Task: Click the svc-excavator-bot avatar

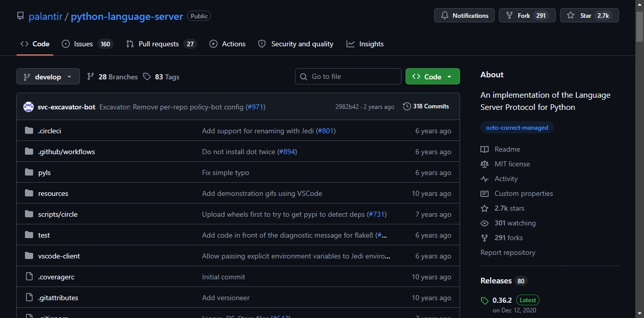Action: [29, 107]
